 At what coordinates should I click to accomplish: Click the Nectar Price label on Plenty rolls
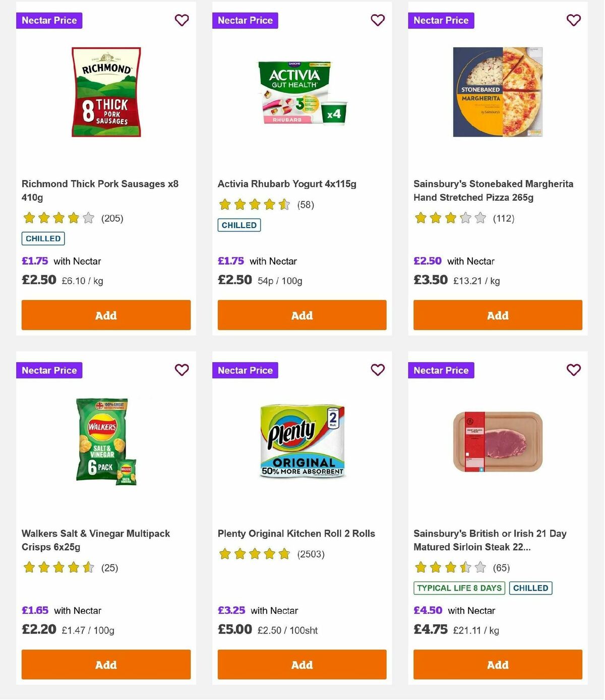(x=245, y=370)
